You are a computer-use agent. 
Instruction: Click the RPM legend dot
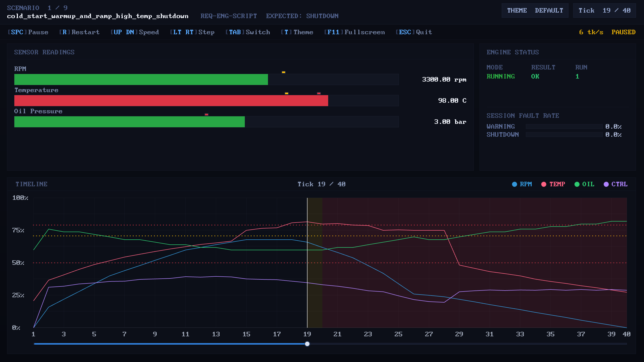coord(514,184)
